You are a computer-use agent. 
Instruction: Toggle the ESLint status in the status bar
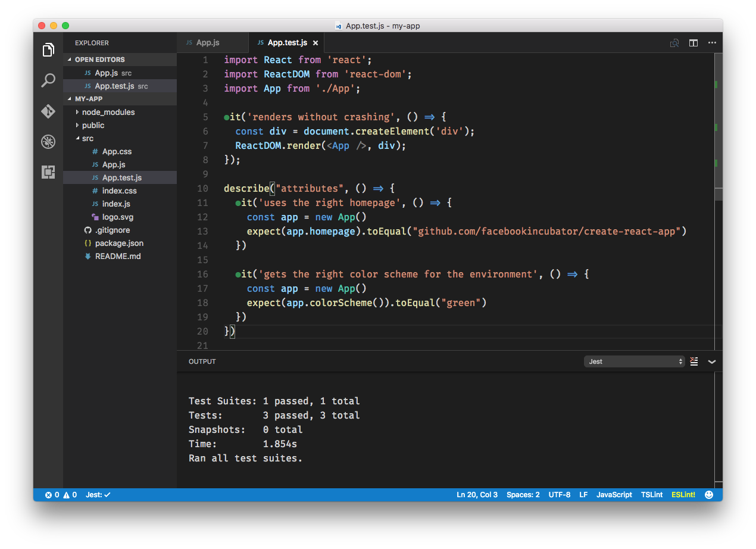pyautogui.click(x=683, y=494)
